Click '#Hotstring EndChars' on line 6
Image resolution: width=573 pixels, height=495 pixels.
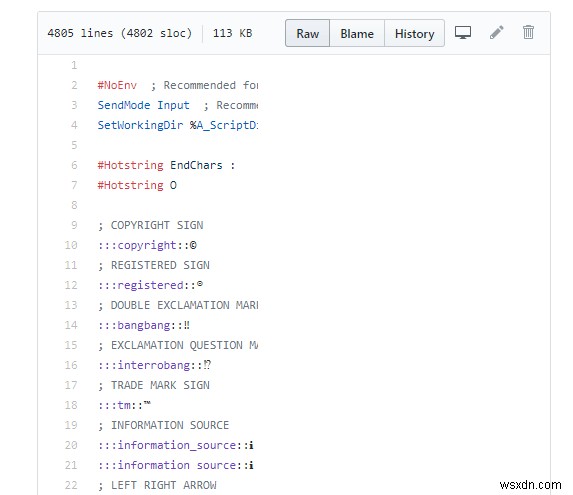coord(160,165)
